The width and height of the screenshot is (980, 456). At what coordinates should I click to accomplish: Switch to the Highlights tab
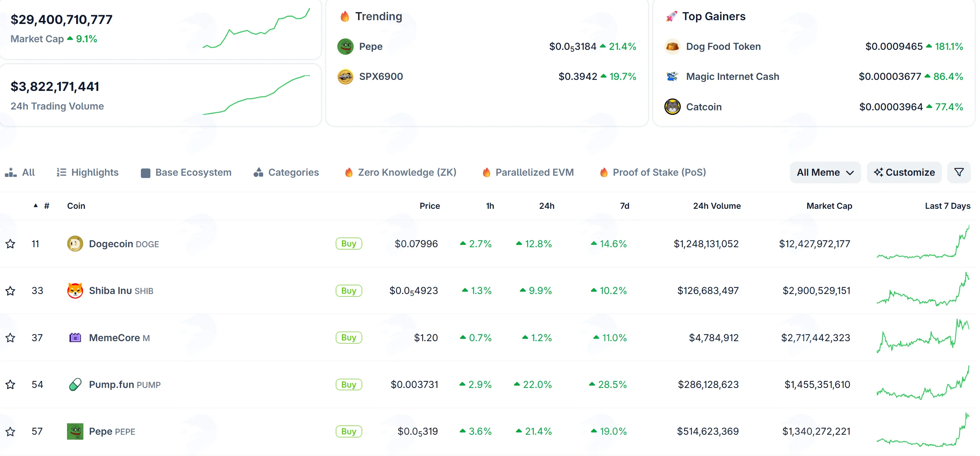click(88, 173)
